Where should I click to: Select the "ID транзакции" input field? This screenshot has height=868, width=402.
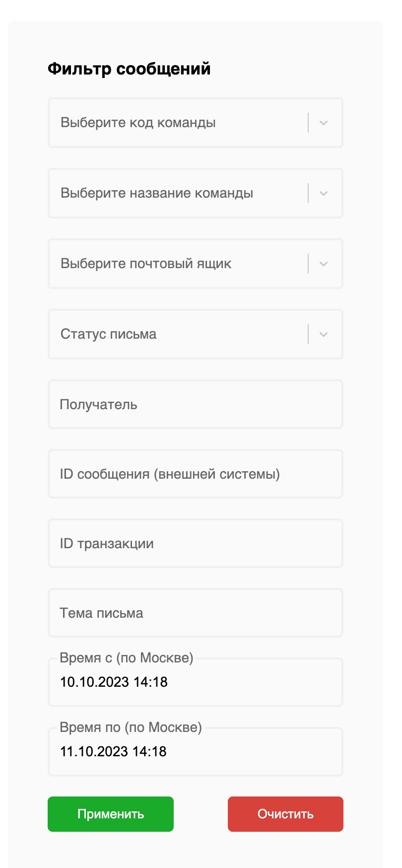(196, 543)
